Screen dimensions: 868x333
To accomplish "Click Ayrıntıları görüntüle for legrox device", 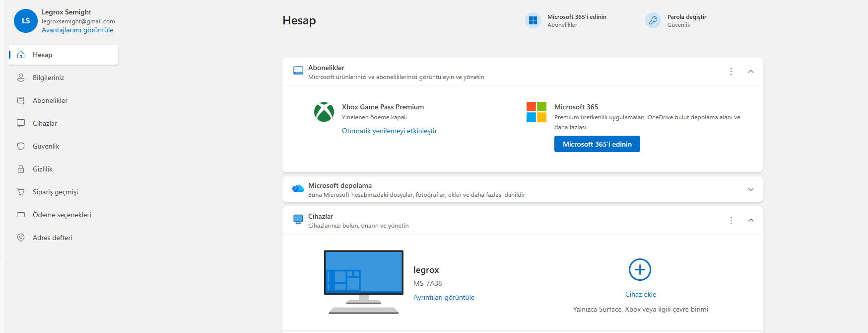I will (x=444, y=297).
